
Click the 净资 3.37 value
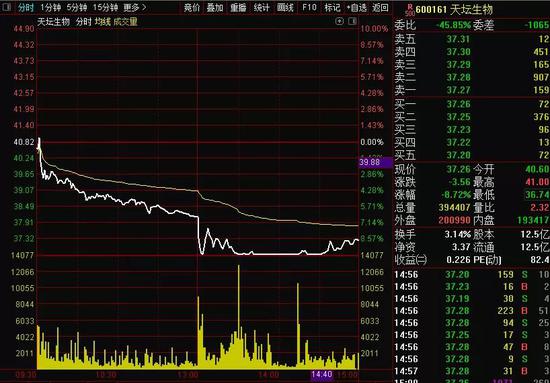point(461,247)
